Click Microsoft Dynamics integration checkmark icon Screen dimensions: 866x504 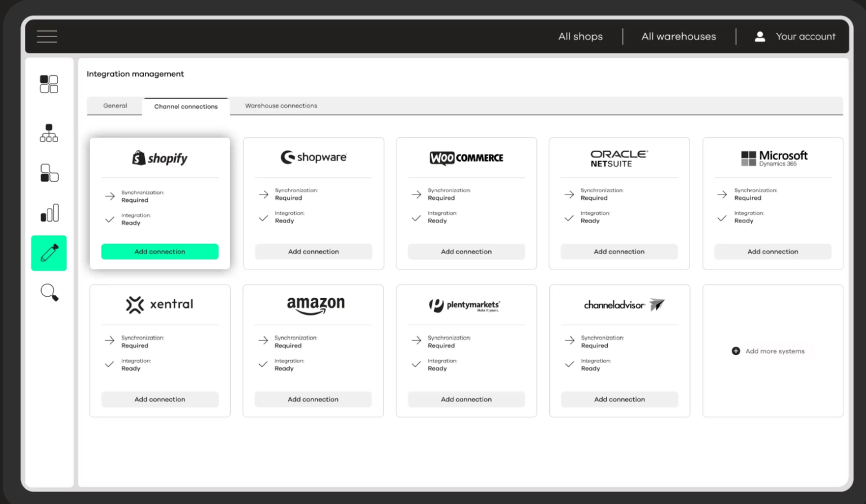722,218
